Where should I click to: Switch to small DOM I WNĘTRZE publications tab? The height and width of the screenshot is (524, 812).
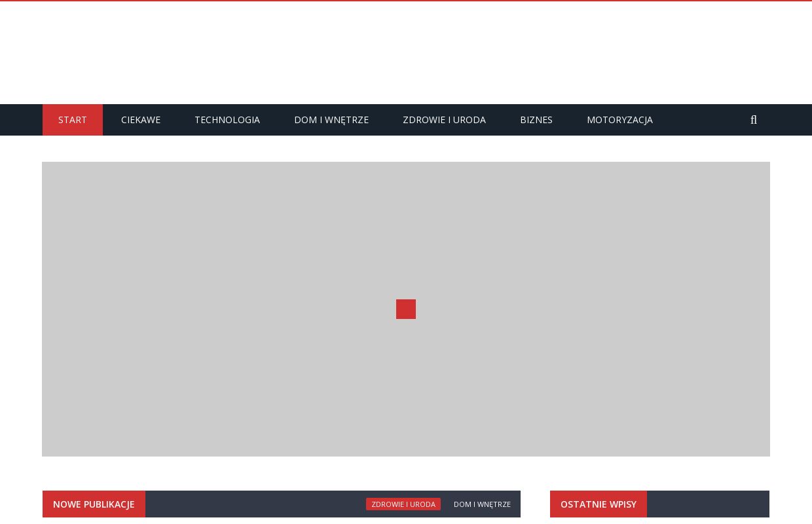tap(482, 504)
